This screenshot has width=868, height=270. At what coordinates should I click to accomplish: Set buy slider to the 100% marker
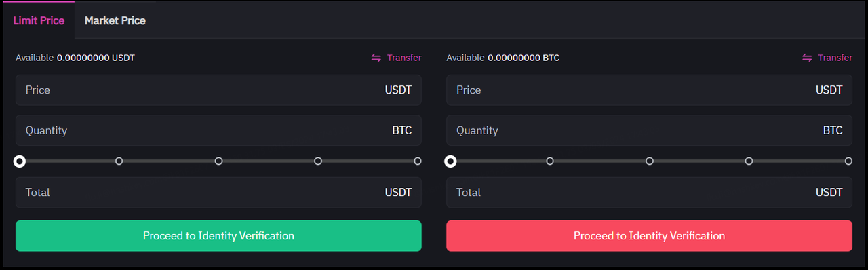click(418, 161)
